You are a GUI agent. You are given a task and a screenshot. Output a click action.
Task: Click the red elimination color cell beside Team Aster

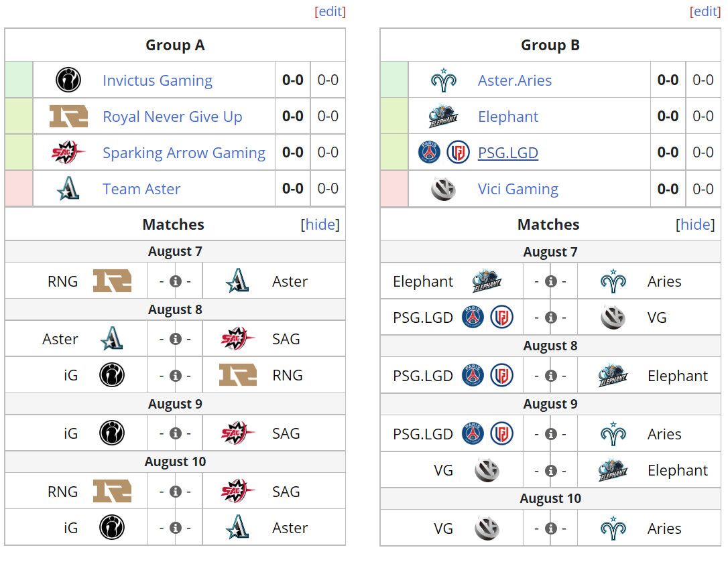click(19, 188)
